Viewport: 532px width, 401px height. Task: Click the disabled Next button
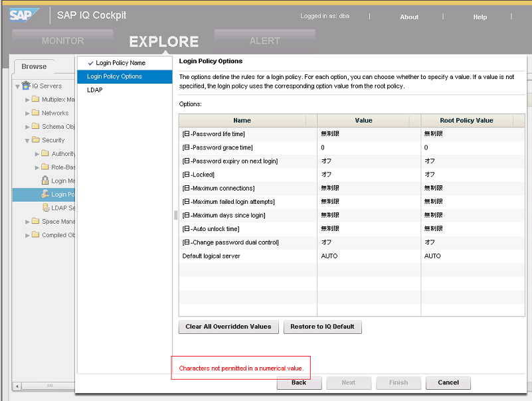point(349,382)
